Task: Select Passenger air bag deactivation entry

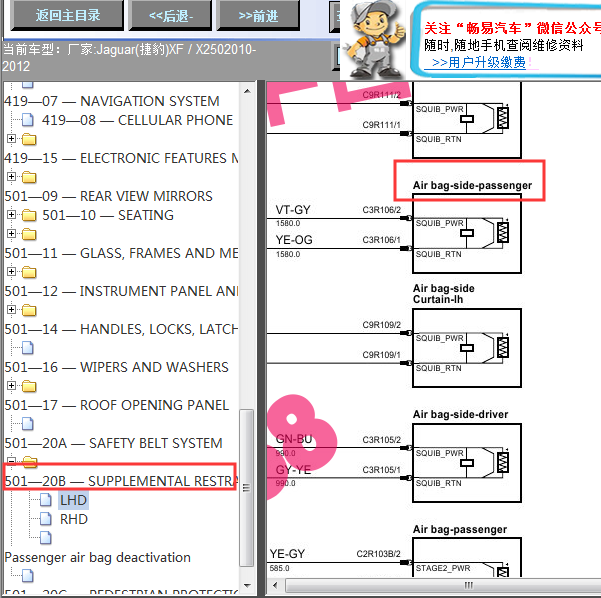Action: coord(97,557)
